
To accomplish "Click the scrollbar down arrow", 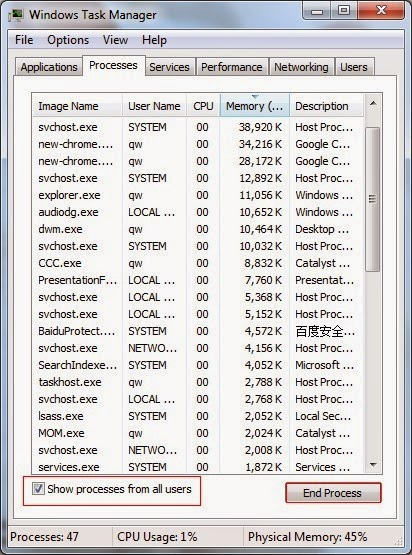I will click(x=373, y=465).
